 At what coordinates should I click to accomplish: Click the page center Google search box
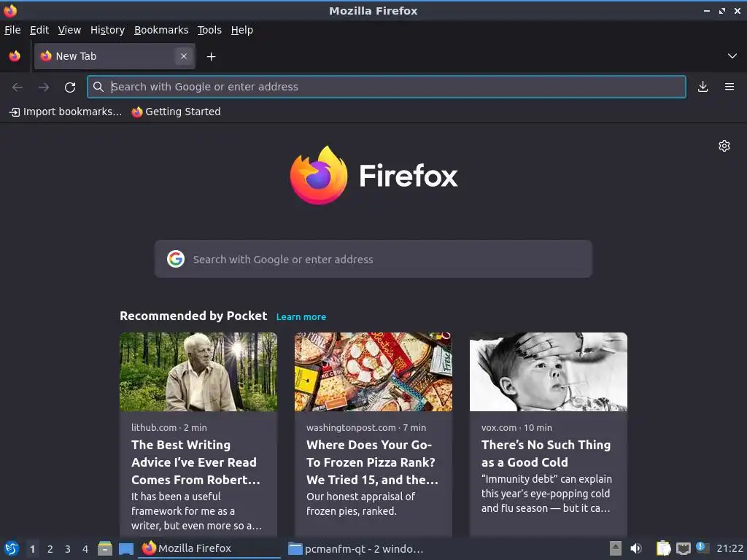(x=373, y=259)
